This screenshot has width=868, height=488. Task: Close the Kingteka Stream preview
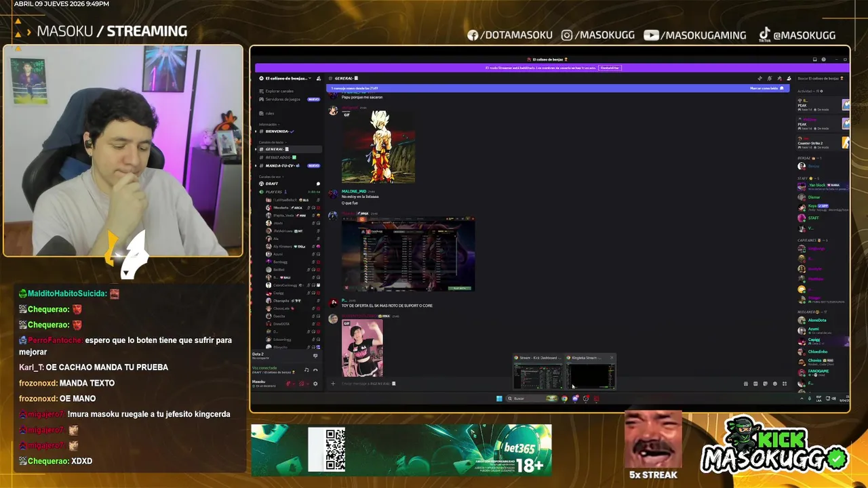[612, 358]
